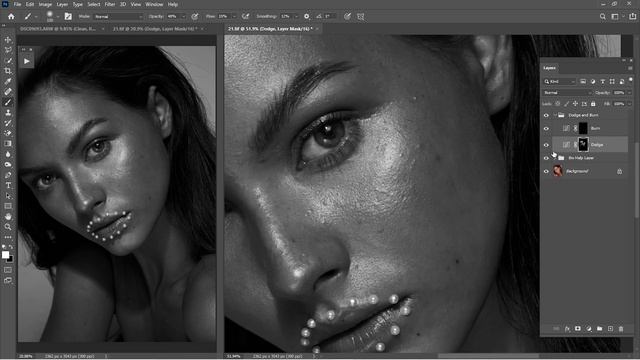Image resolution: width=640 pixels, height=360 pixels.
Task: Open layer Opacity dropdown in Layers panel
Action: pyautogui.click(x=629, y=93)
